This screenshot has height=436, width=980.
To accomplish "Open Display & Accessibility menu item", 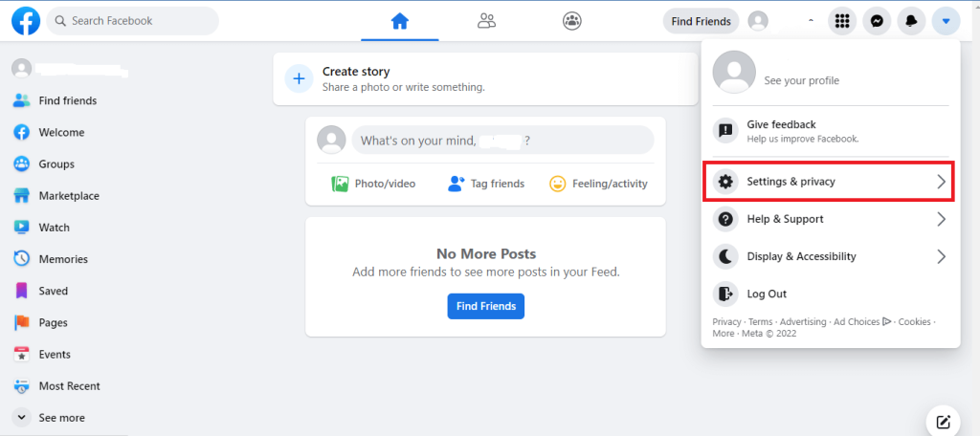I will point(831,257).
